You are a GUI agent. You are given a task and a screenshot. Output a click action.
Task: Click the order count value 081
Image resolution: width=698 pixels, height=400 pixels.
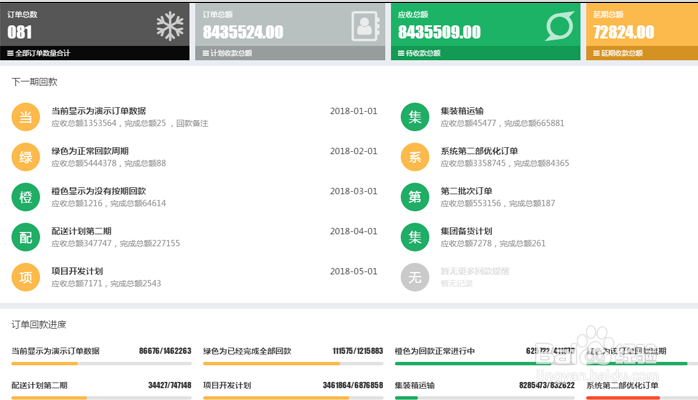tap(20, 32)
